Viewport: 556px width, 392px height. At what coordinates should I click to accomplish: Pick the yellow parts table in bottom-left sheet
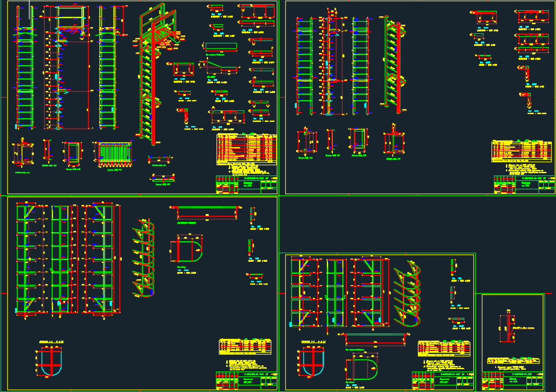coord(245,347)
